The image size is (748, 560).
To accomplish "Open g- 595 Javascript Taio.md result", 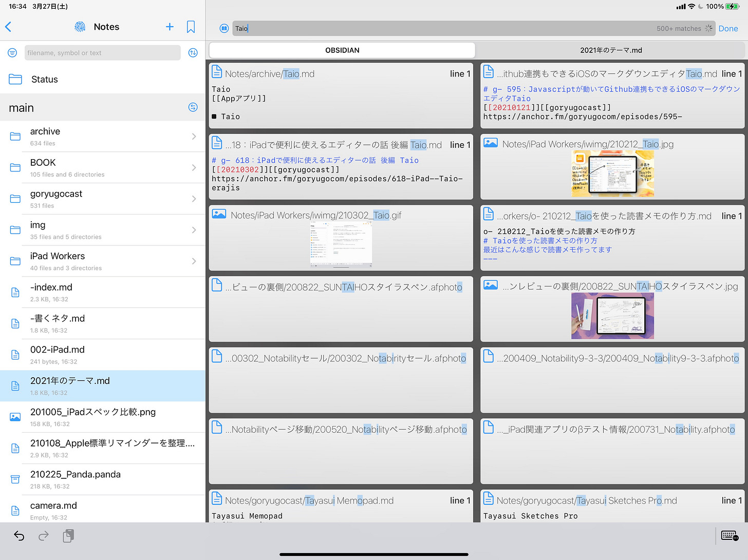I will (612, 95).
